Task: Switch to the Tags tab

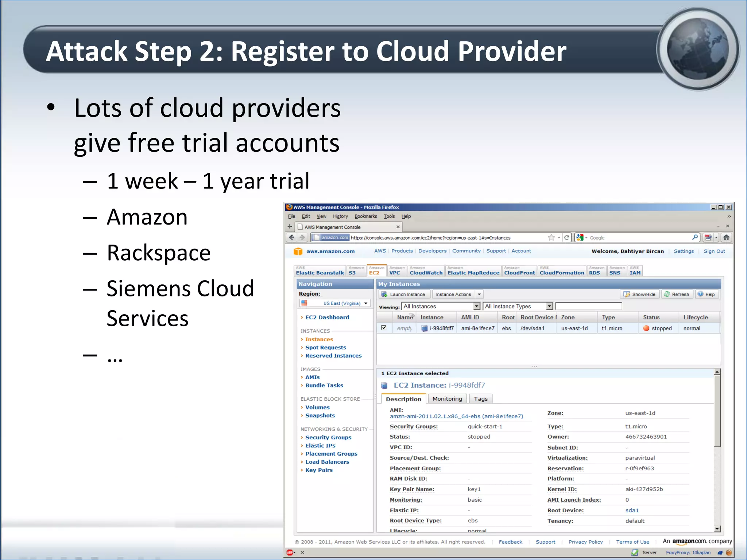Action: 480,398
